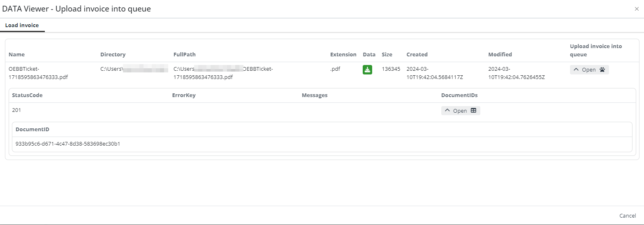Click the table icon under DocumentIDs
644x225 pixels.
(x=473, y=111)
